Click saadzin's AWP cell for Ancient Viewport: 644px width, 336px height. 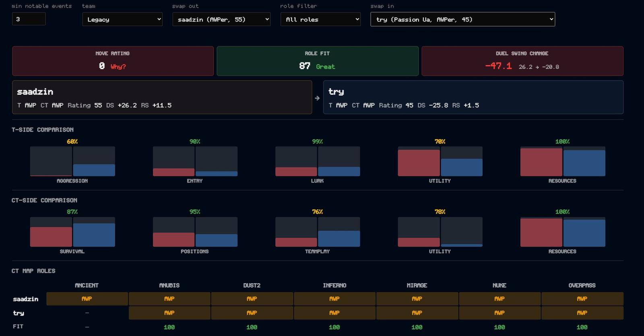click(87, 299)
